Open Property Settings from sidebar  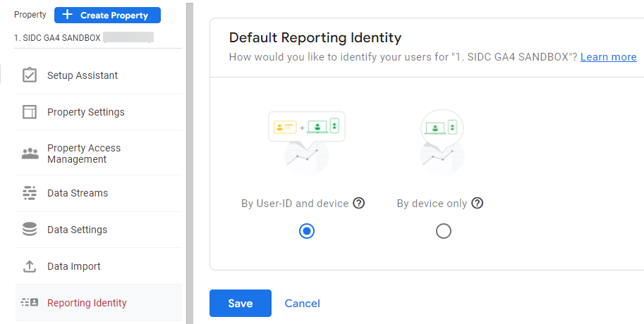click(x=86, y=112)
